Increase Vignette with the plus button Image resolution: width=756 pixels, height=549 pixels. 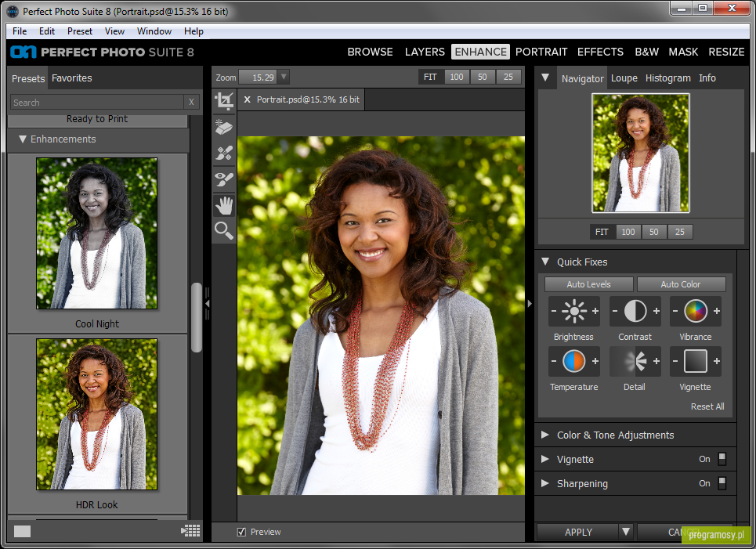pos(717,361)
